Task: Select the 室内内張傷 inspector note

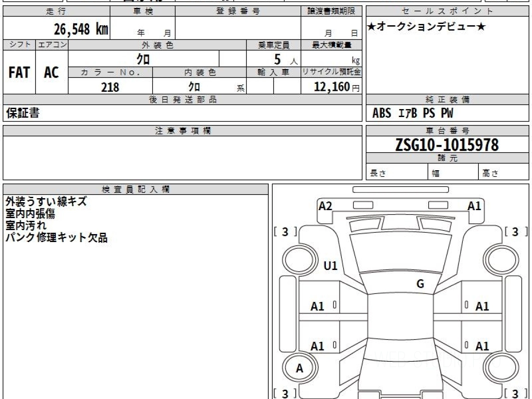Action: pos(30,214)
